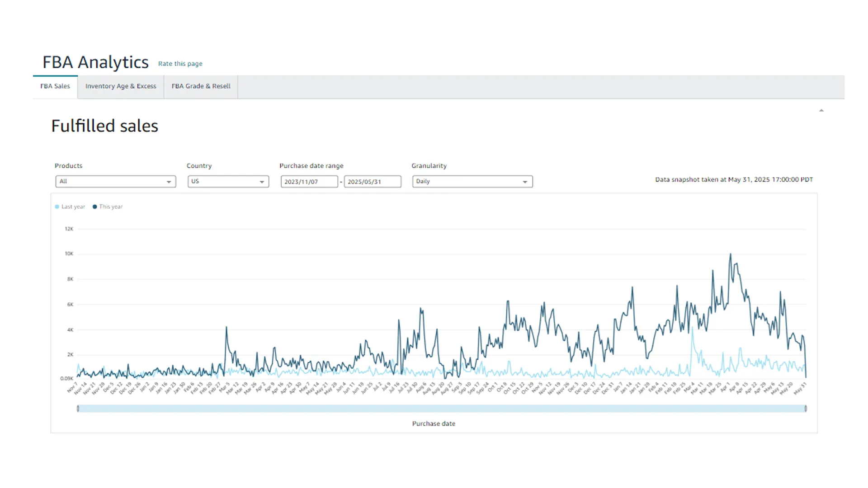The height and width of the screenshot is (488, 868).
Task: Click the left handle of the range slider
Action: point(78,408)
